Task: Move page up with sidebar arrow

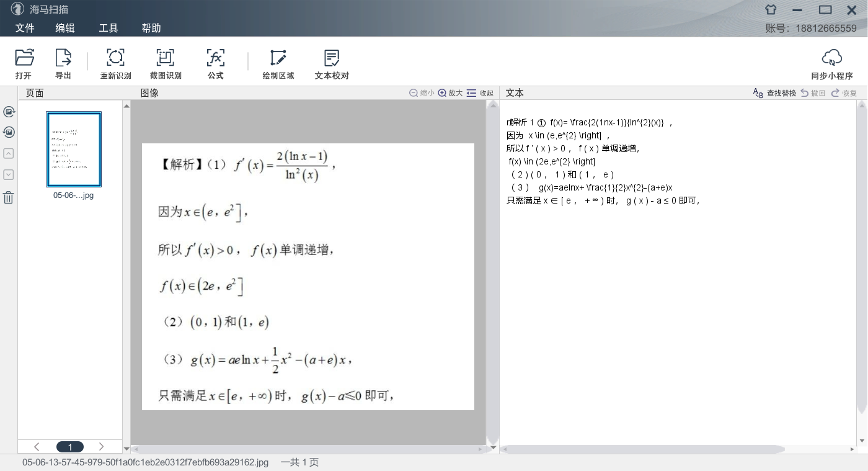Action: [x=9, y=153]
